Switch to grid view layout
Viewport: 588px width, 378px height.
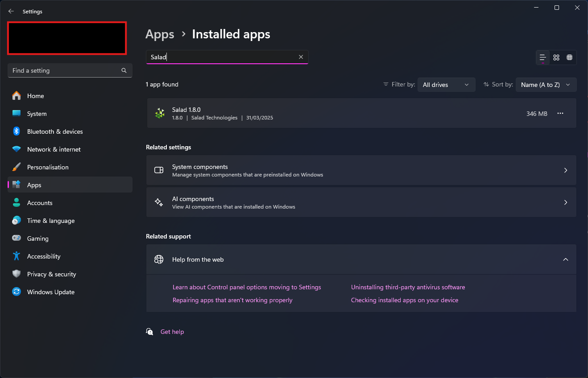556,58
